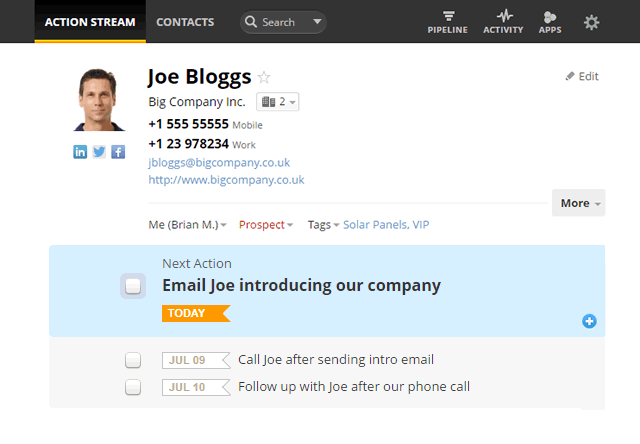Expand the Prospect status dropdown

(266, 225)
